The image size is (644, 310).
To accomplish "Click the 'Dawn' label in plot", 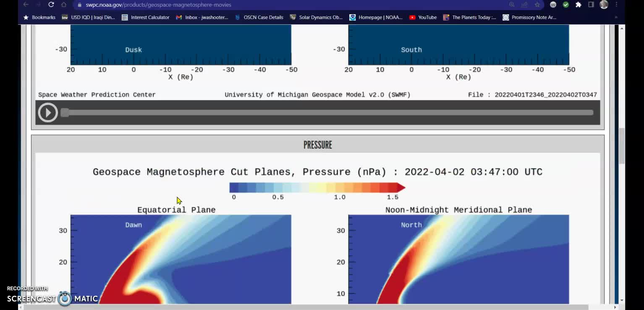I will point(134,225).
